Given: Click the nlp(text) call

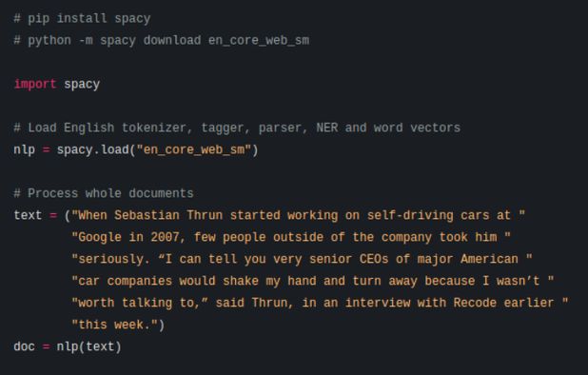Looking at the screenshot, I should [x=89, y=346].
